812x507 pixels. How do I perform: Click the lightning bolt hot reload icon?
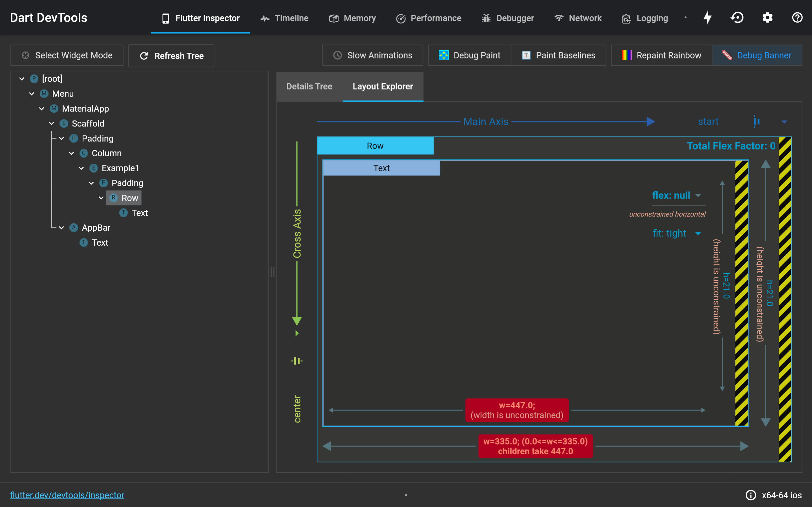(707, 17)
